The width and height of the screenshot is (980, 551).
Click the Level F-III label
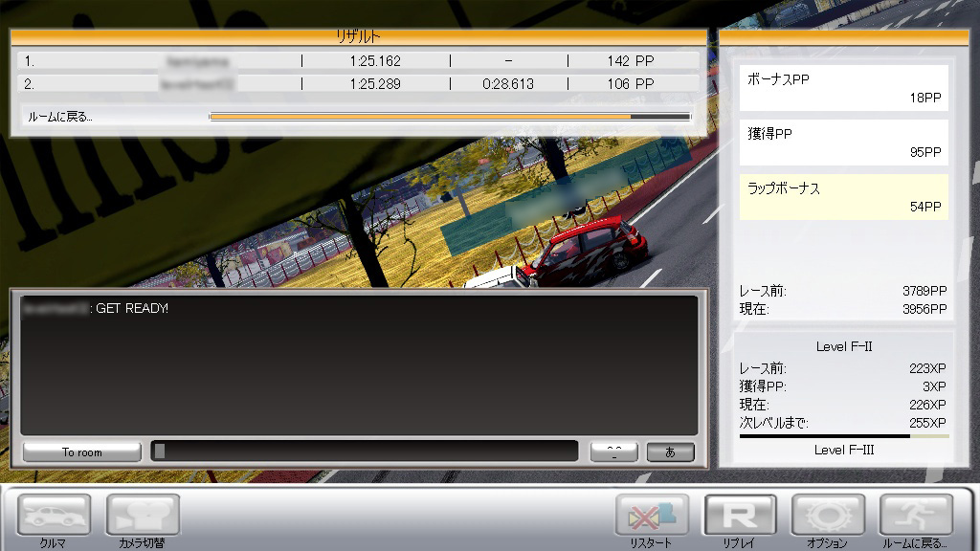coord(844,450)
